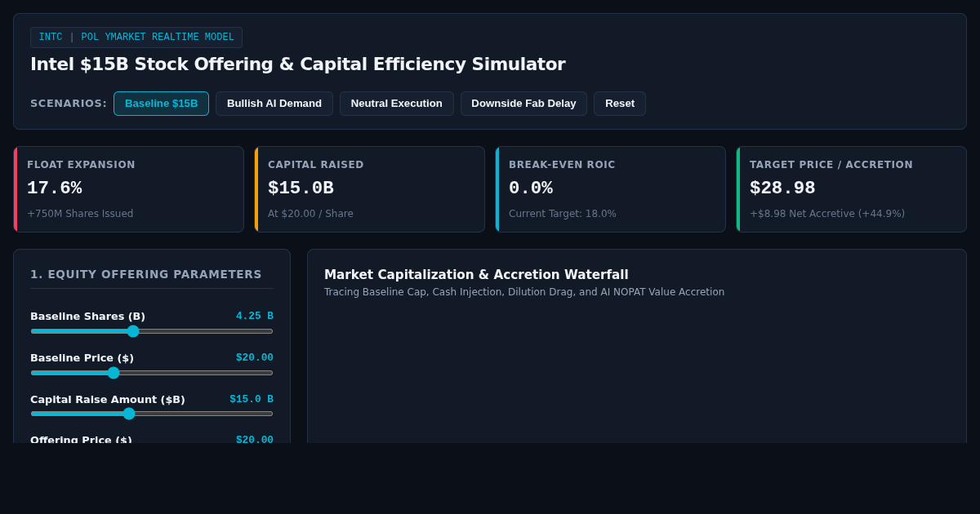Click the Current Target: 18.0% text
The height and width of the screenshot is (514, 980).
click(563, 214)
